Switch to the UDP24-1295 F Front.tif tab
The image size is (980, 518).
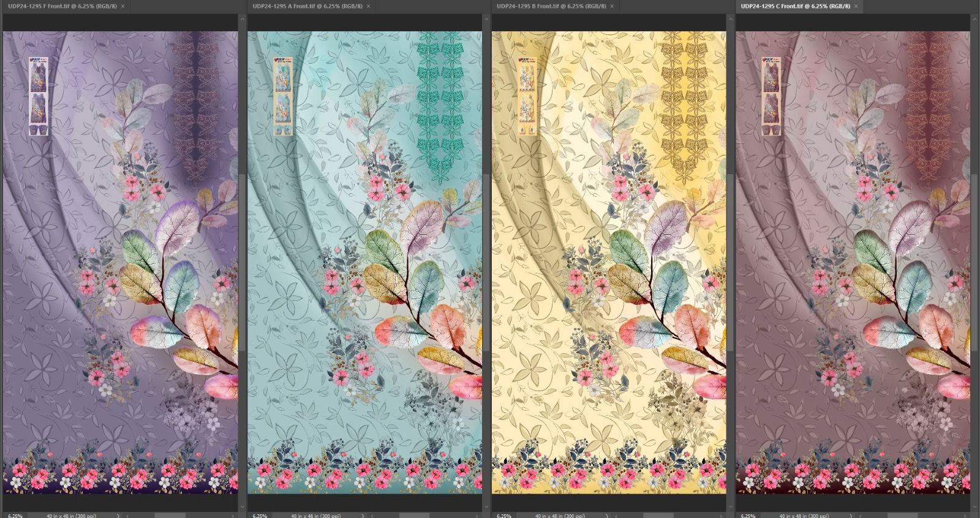pyautogui.click(x=61, y=6)
